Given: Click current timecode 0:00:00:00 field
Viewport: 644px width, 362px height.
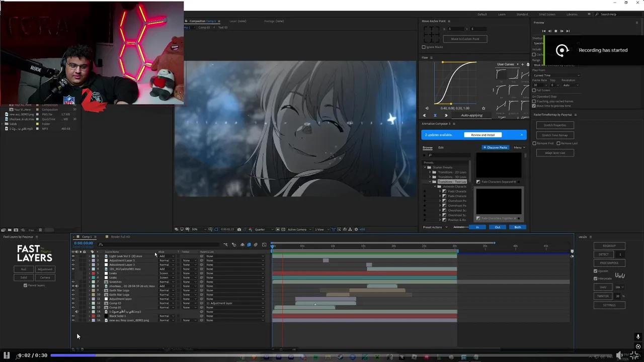Looking at the screenshot, I should [84, 243].
